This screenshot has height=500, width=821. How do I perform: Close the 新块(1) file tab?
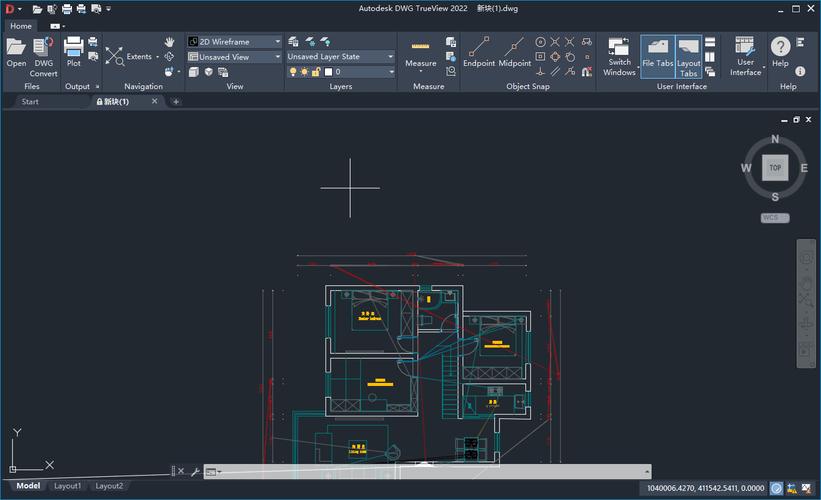(154, 102)
